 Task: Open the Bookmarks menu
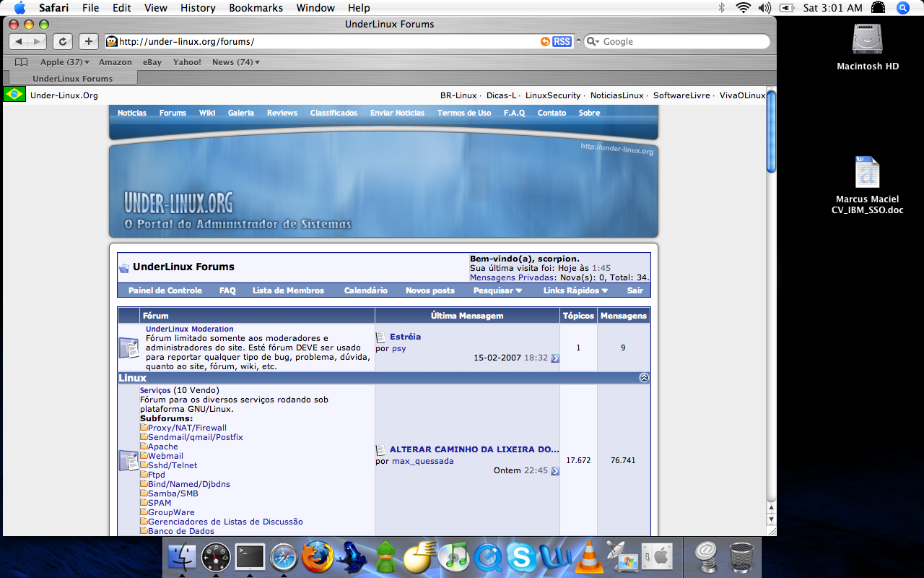256,8
